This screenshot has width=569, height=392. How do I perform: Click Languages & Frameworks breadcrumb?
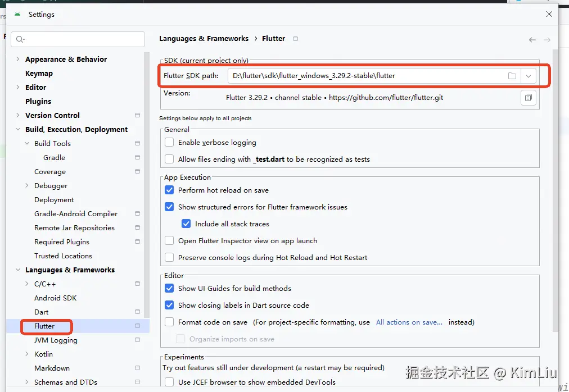tap(204, 39)
